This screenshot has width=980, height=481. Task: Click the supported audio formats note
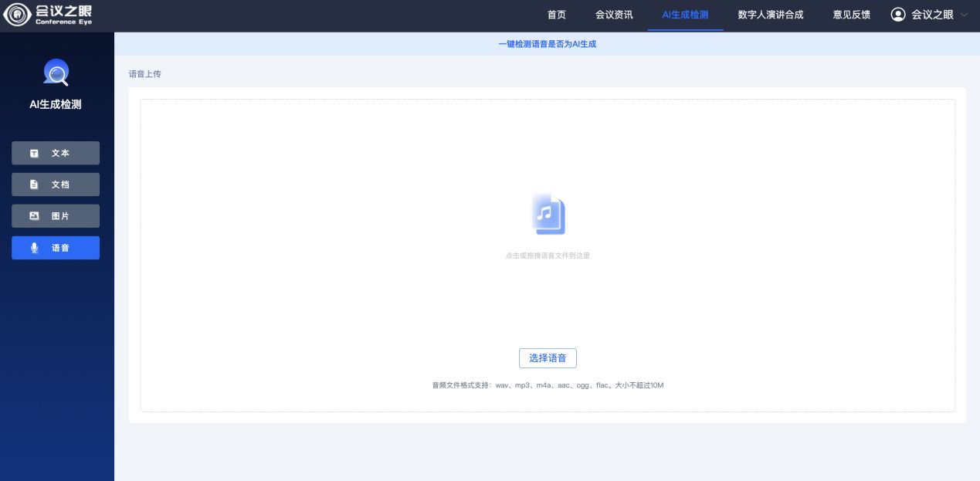[x=548, y=384]
